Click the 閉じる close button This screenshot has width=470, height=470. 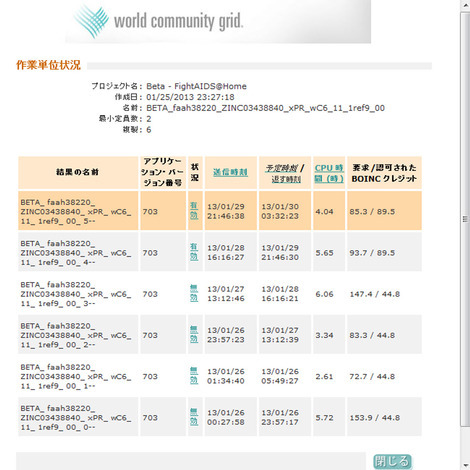(392, 462)
